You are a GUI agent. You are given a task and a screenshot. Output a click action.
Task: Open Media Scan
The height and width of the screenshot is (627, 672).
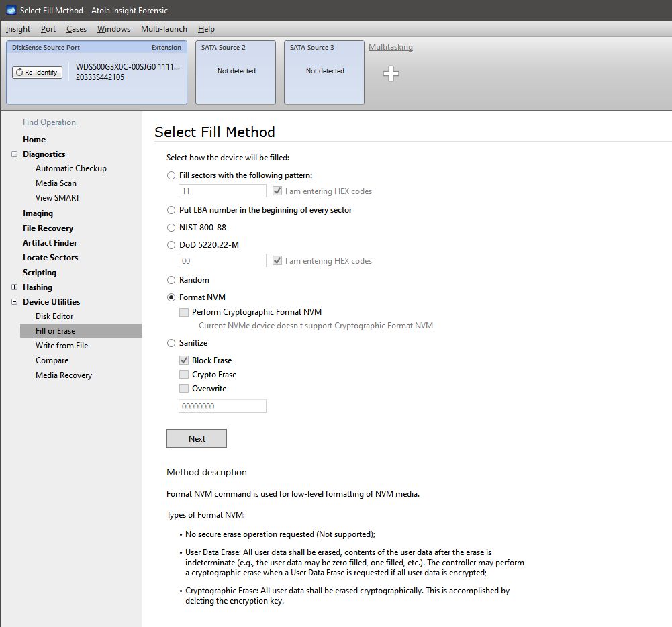[56, 183]
